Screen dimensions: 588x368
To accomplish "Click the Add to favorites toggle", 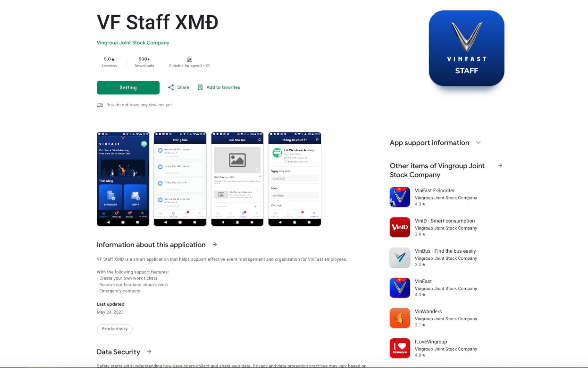I will [219, 87].
